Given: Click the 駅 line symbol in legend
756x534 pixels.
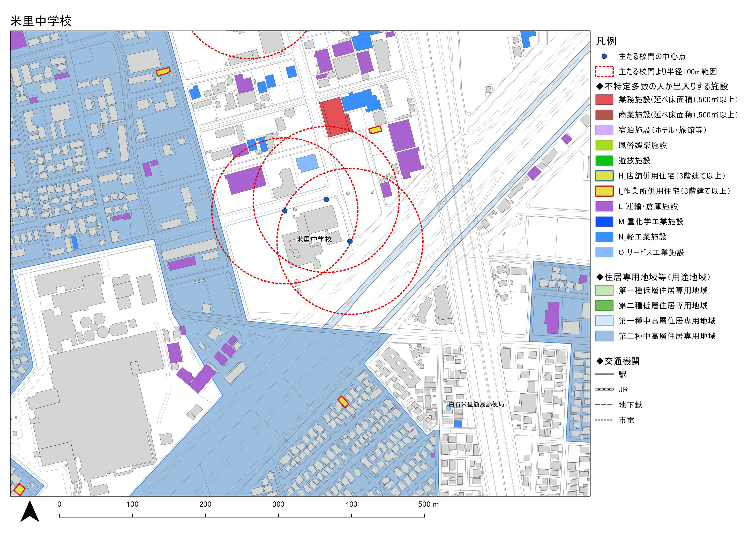Looking at the screenshot, I should click(604, 374).
